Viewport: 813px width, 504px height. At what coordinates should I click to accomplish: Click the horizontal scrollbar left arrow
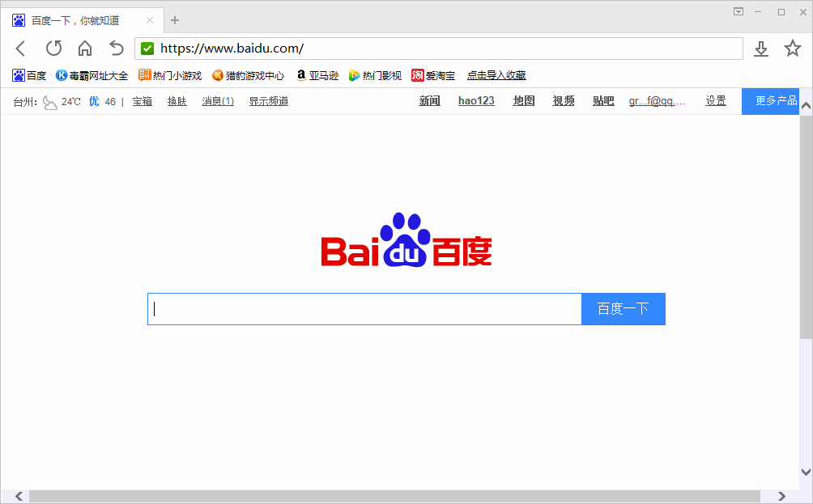[19, 496]
